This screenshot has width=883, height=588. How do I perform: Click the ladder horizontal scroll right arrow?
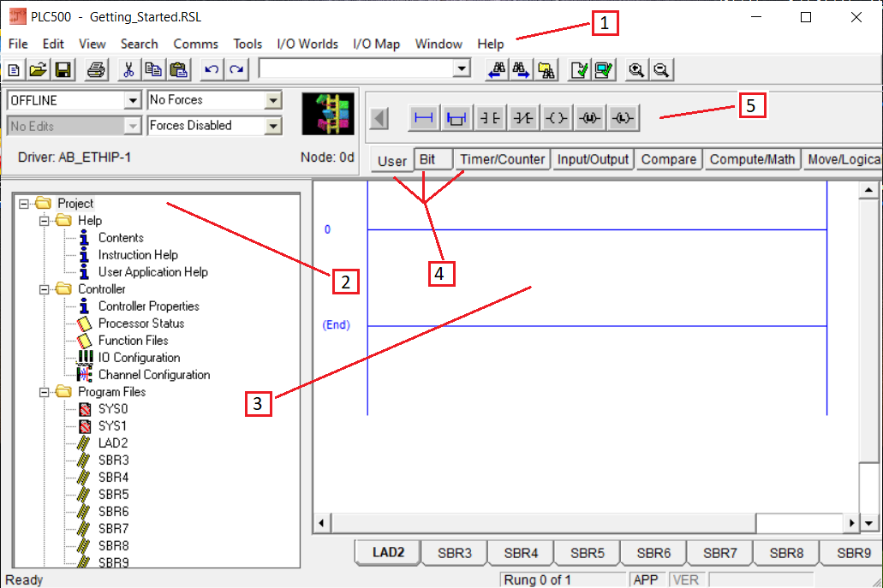[x=851, y=523]
